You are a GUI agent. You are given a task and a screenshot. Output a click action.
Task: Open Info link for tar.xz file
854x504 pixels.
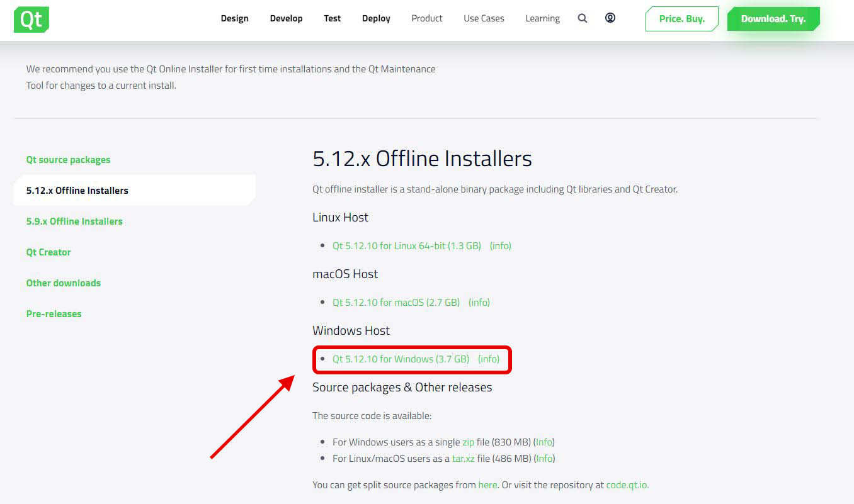pos(545,459)
